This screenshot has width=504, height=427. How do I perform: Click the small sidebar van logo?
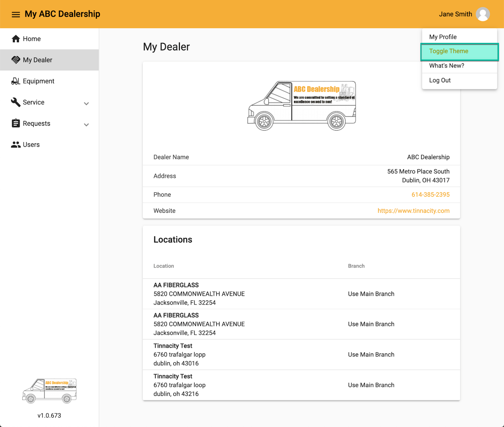[49, 391]
